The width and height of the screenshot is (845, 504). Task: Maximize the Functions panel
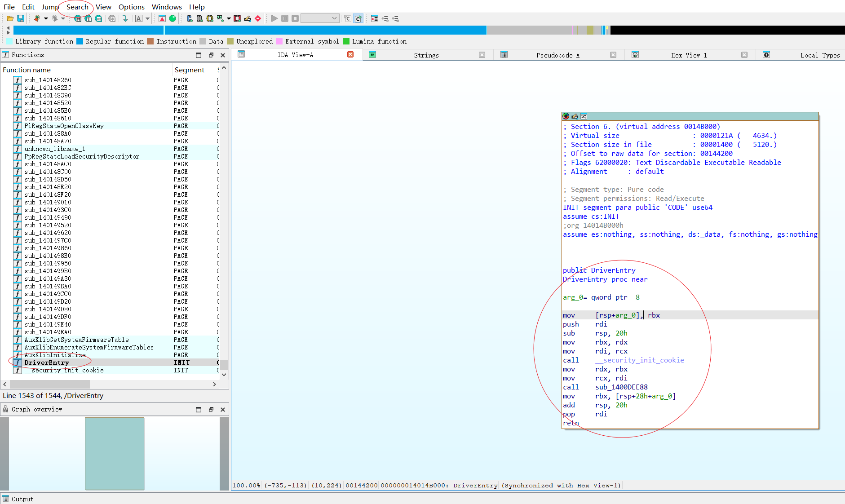199,55
